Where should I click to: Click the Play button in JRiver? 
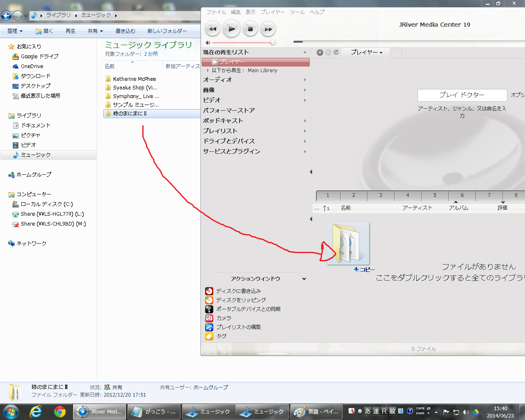tap(231, 29)
